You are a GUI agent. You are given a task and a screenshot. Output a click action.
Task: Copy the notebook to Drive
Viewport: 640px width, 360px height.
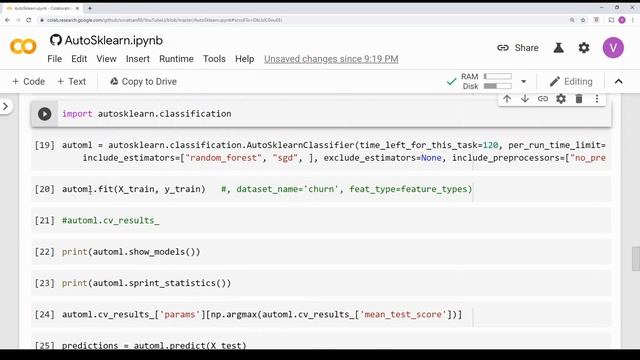click(143, 82)
